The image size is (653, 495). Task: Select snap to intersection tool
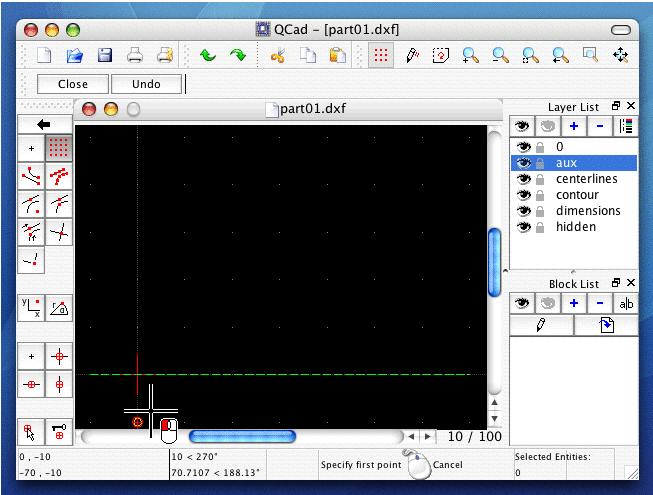(x=59, y=232)
